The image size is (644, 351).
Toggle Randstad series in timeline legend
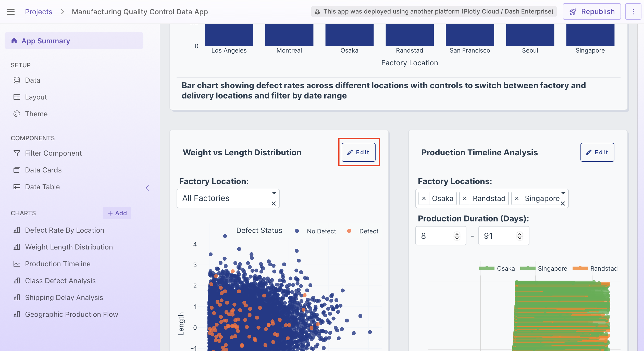pos(603,268)
